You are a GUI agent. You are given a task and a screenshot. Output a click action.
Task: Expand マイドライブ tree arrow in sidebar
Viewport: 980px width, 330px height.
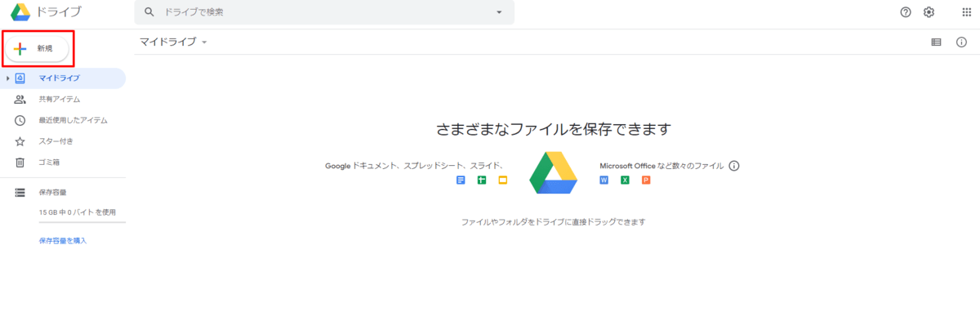point(7,78)
